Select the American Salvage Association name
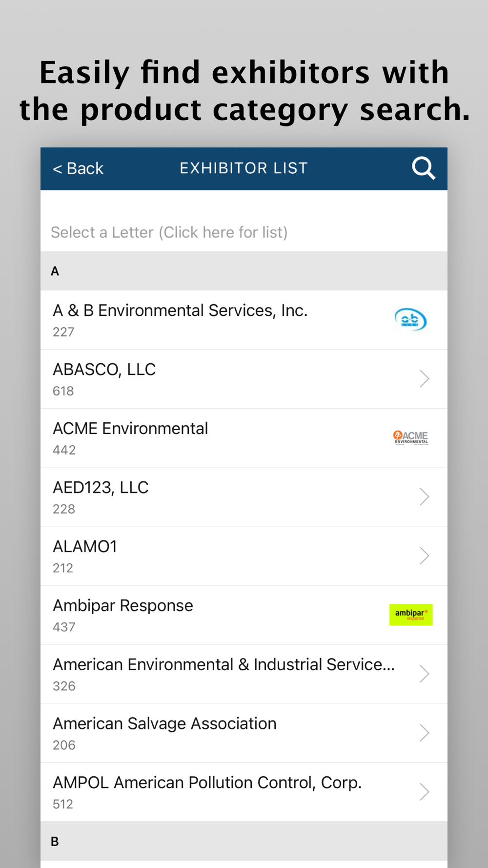The height and width of the screenshot is (868, 488). pyautogui.click(x=164, y=723)
